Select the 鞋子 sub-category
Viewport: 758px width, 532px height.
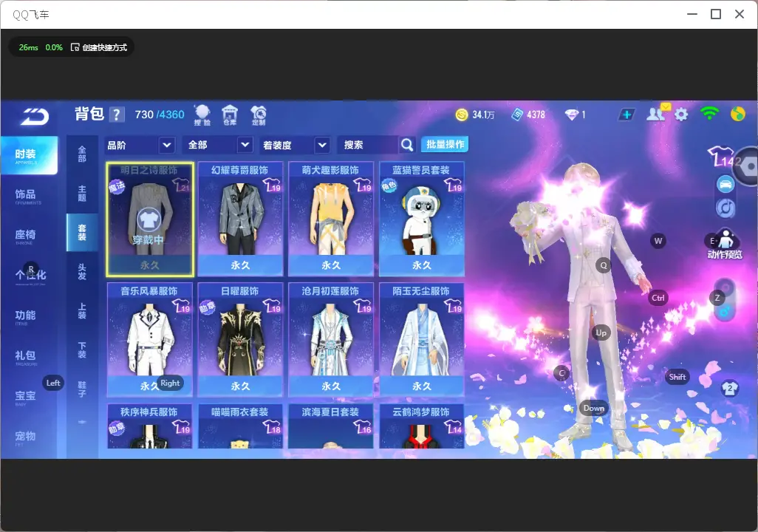click(x=82, y=389)
